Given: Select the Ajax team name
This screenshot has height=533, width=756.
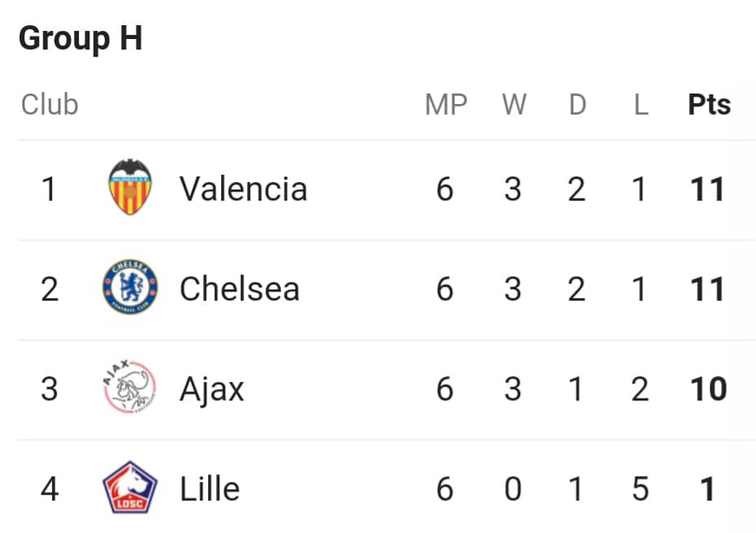Looking at the screenshot, I should pos(211,389).
